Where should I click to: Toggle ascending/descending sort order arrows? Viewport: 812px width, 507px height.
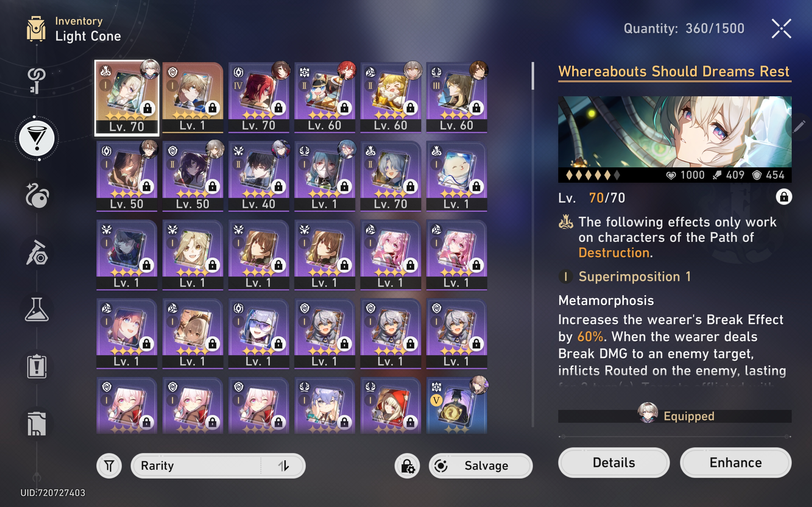tap(284, 465)
